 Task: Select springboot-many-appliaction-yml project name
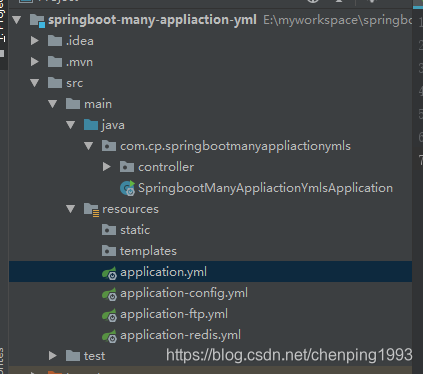point(152,20)
